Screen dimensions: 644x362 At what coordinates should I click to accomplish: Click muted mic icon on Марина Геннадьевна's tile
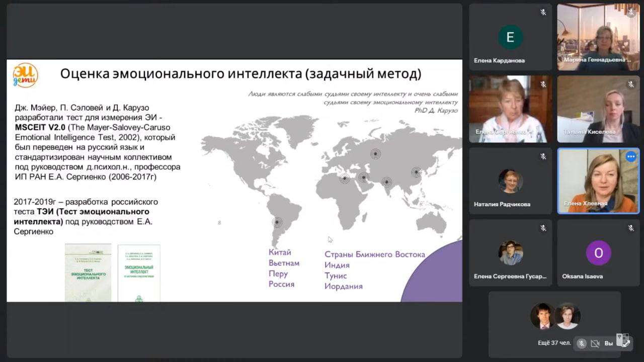[631, 13]
